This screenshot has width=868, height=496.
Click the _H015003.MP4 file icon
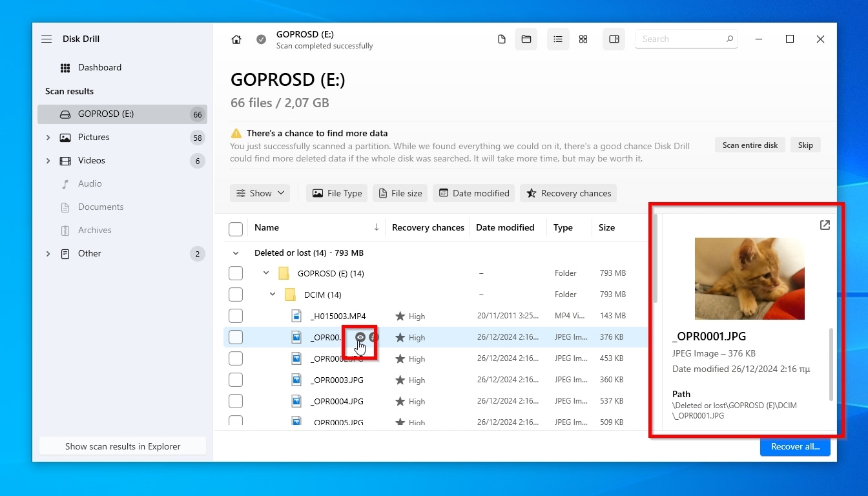(x=296, y=316)
